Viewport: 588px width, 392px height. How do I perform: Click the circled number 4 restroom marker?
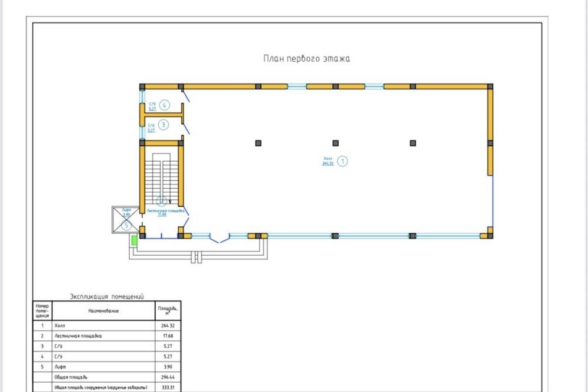tap(165, 106)
